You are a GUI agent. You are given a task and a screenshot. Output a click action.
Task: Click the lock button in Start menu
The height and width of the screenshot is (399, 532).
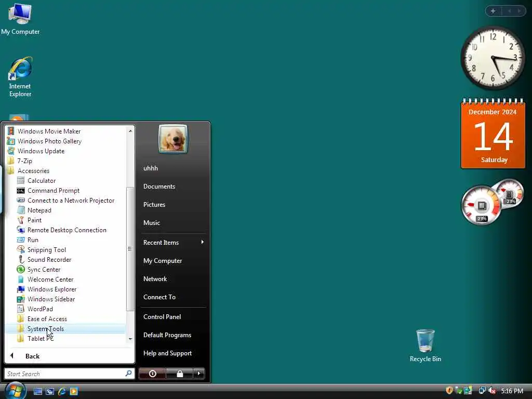click(x=179, y=374)
